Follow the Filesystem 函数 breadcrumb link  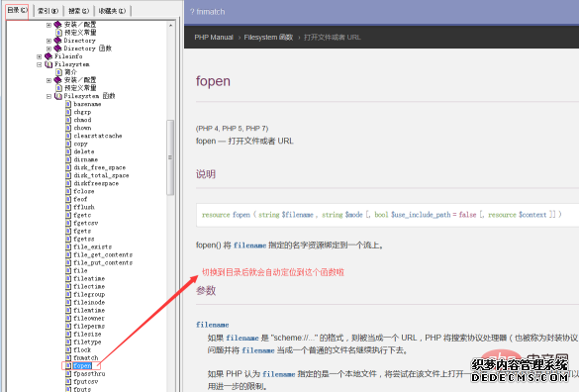268,38
